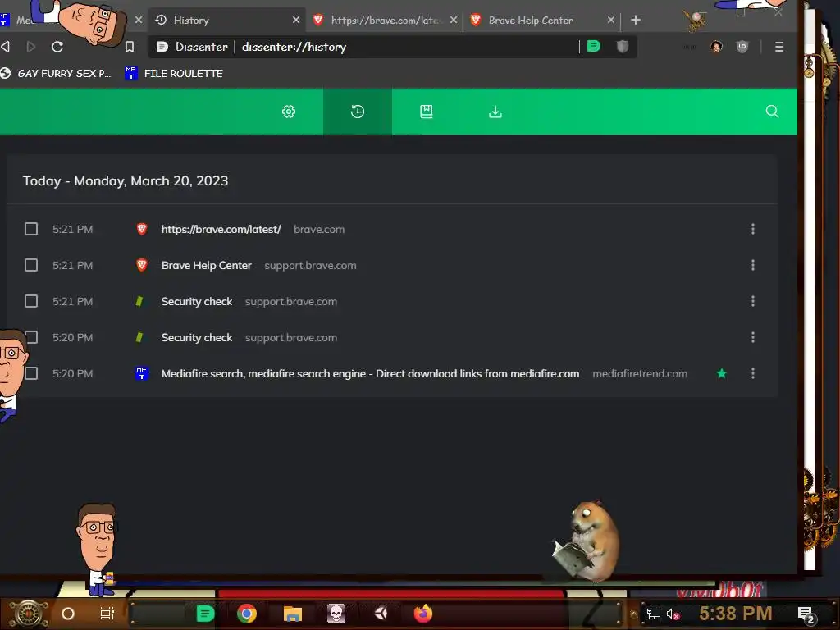Open the Brave Help Center history link
The width and height of the screenshot is (840, 630).
click(x=206, y=265)
